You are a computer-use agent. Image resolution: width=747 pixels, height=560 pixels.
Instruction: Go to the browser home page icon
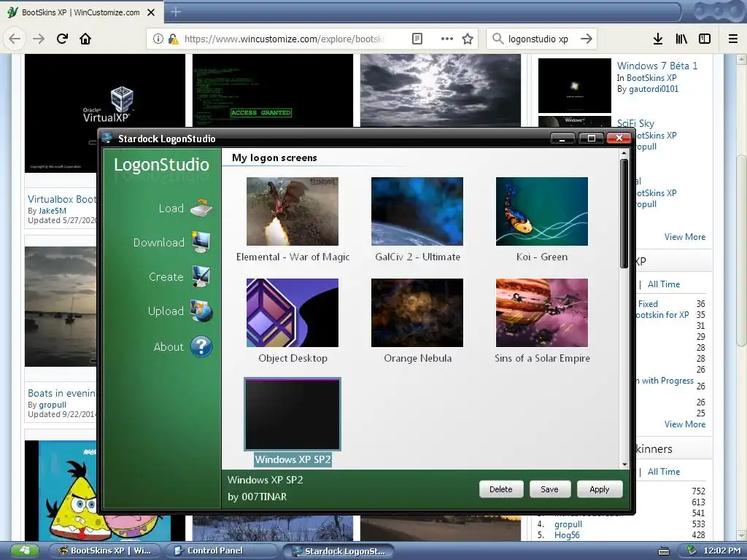pos(85,39)
